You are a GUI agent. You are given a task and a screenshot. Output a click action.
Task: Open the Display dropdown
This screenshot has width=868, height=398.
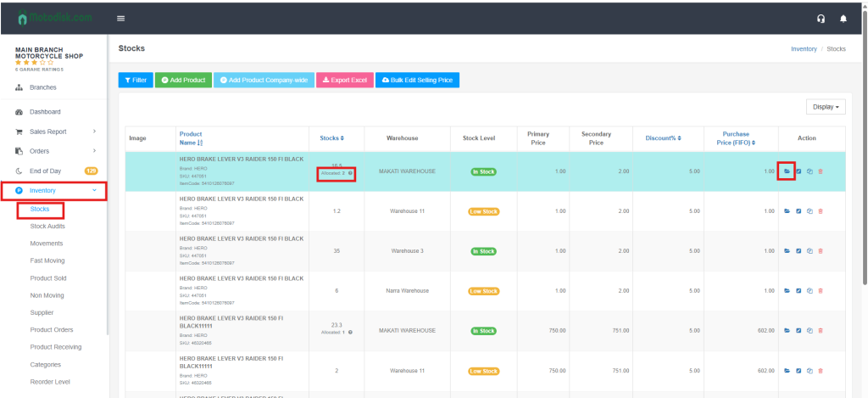826,107
